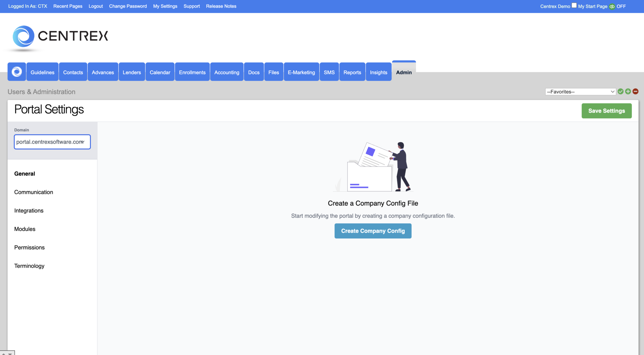This screenshot has width=644, height=355.
Task: Open the Favorites dropdown
Action: tap(580, 91)
